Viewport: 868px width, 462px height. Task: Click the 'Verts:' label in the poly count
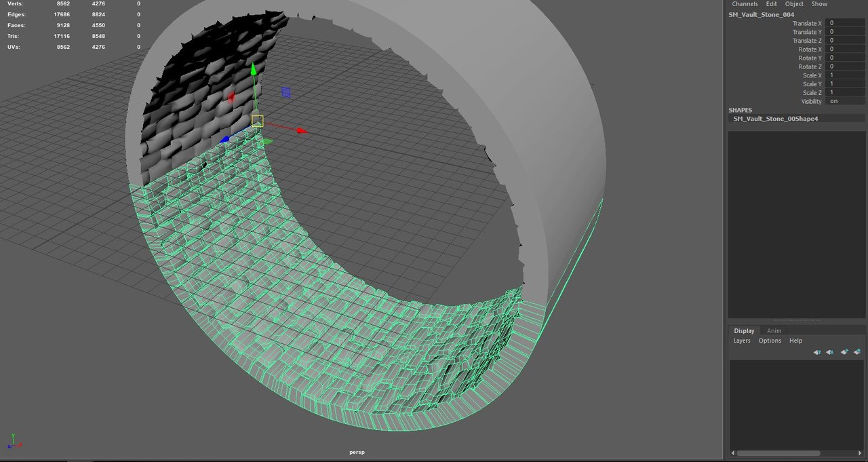click(x=15, y=3)
